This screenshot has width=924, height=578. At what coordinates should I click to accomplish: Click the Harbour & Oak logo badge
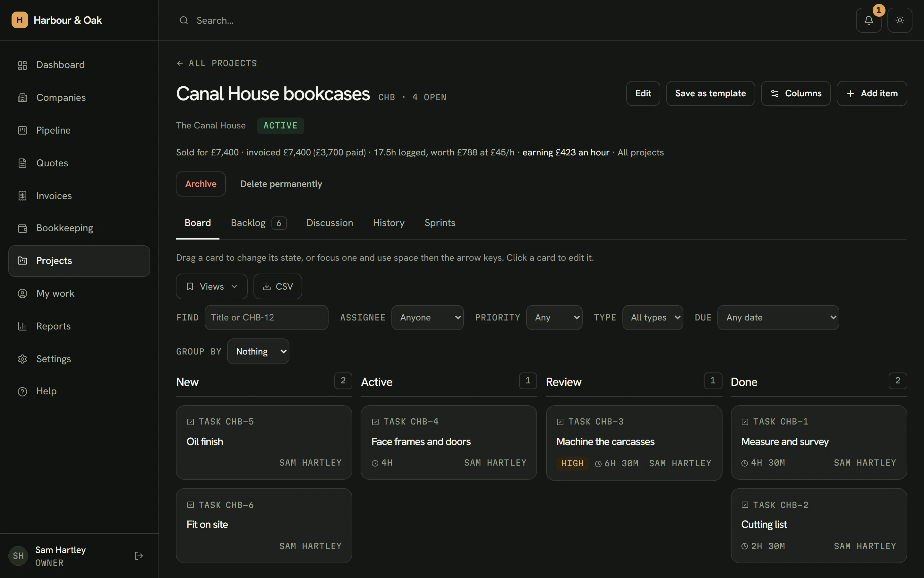click(x=20, y=20)
